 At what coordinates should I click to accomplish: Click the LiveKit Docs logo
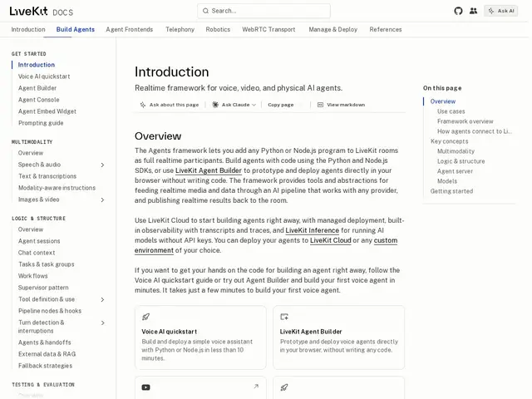(x=41, y=12)
